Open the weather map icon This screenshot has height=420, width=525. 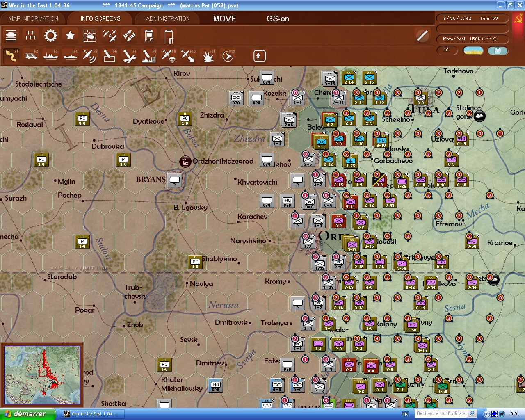[x=90, y=36]
